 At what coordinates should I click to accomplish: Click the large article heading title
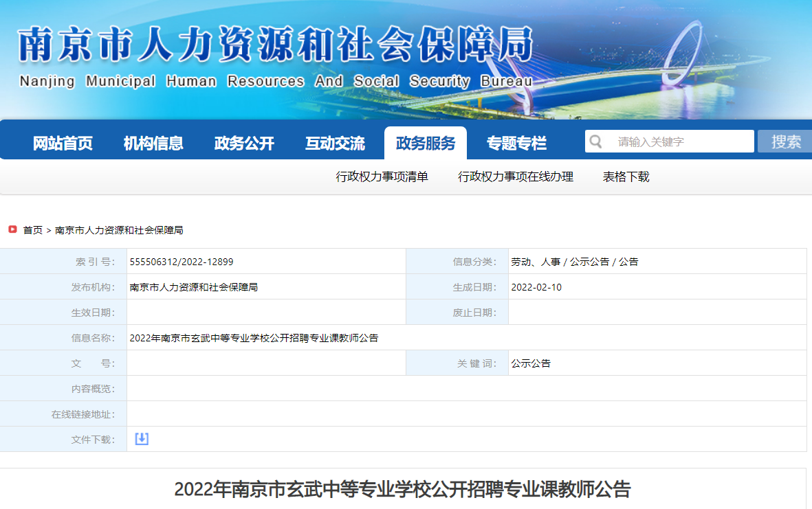click(402, 489)
